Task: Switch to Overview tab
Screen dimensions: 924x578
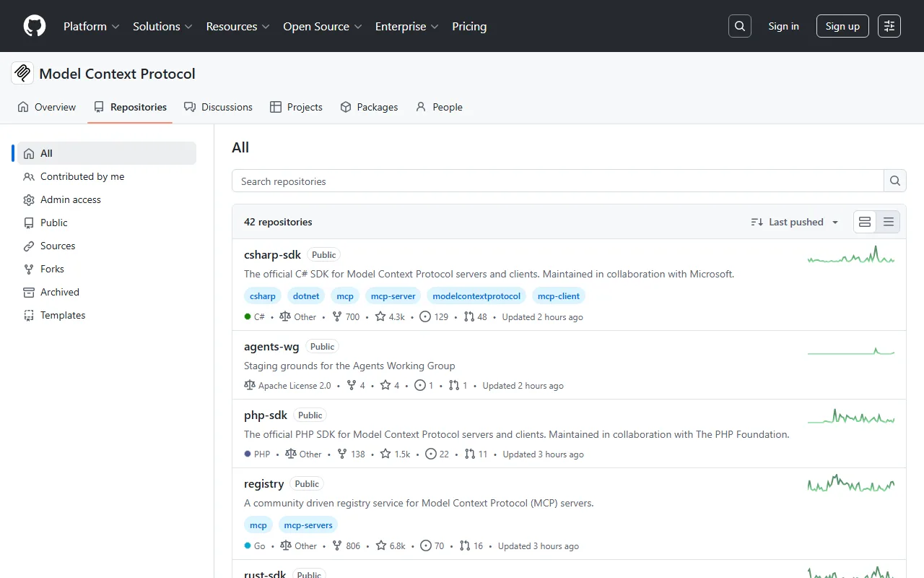Action: pyautogui.click(x=47, y=107)
